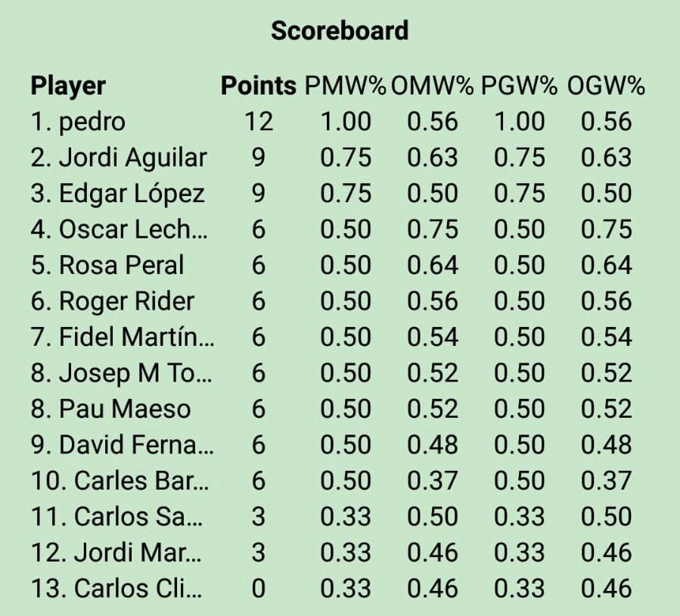
Task: Click the Points column header
Action: [258, 86]
